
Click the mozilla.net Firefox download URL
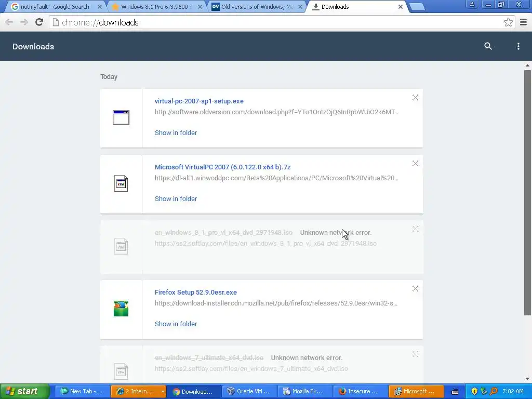click(276, 303)
